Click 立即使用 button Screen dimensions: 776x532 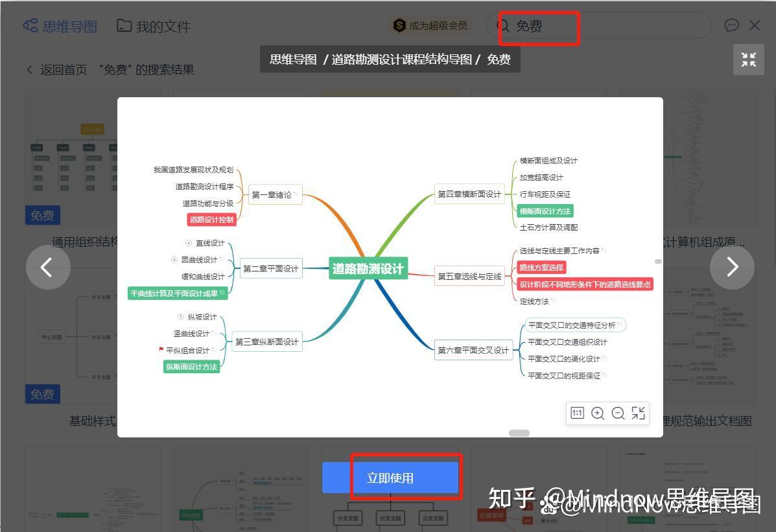[x=390, y=478]
